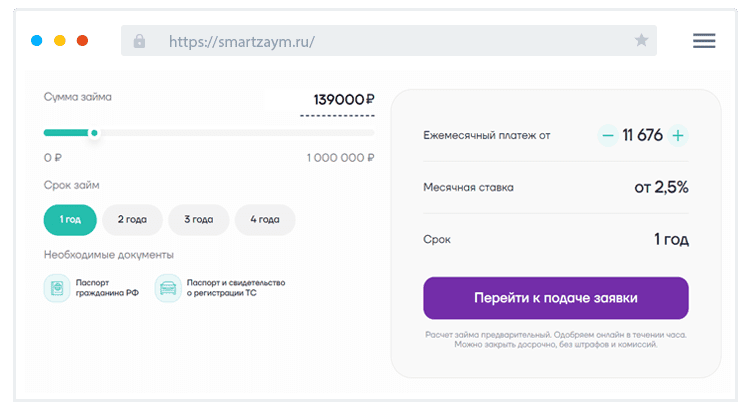Screen dimensions: 751x402
Task: Select the 1 год loan term
Action: tap(70, 219)
